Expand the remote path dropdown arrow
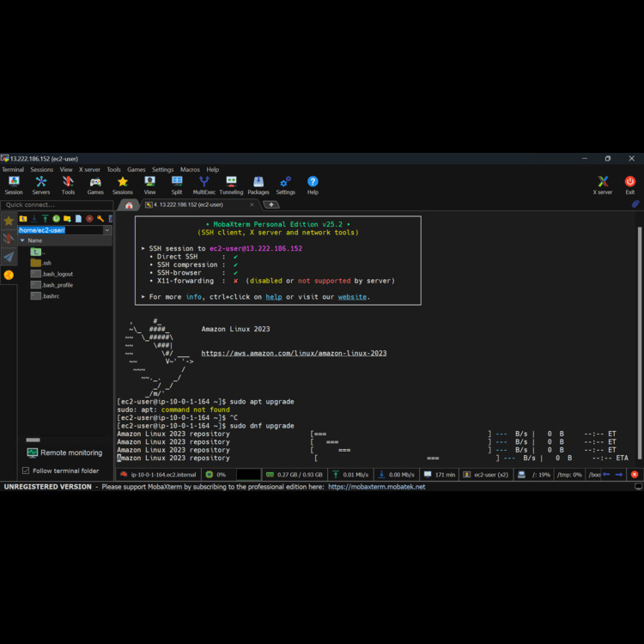Viewport: 644px width, 644px height. tap(107, 230)
